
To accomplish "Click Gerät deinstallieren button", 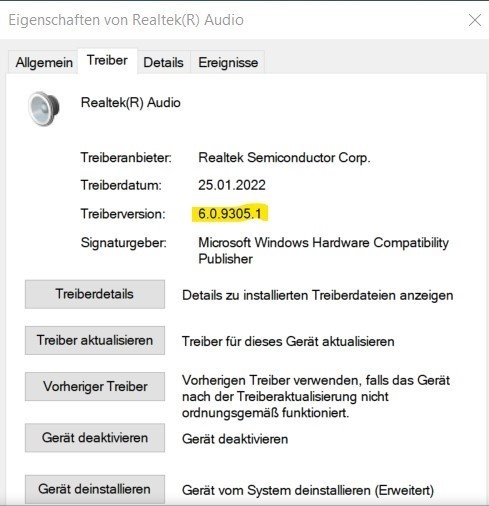I will coord(95,489).
